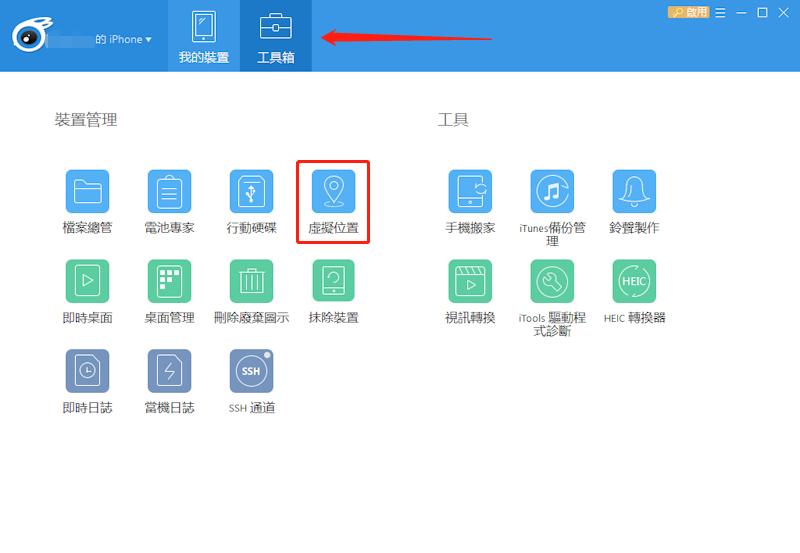Start the 即時桌面 live desktop tool
800x553 pixels.
(x=87, y=281)
